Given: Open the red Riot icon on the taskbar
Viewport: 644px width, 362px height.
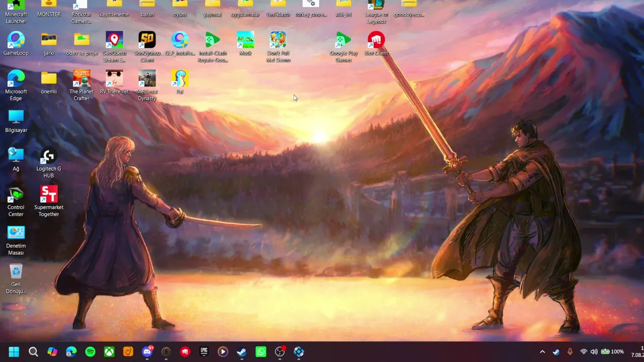Looking at the screenshot, I should 185,352.
